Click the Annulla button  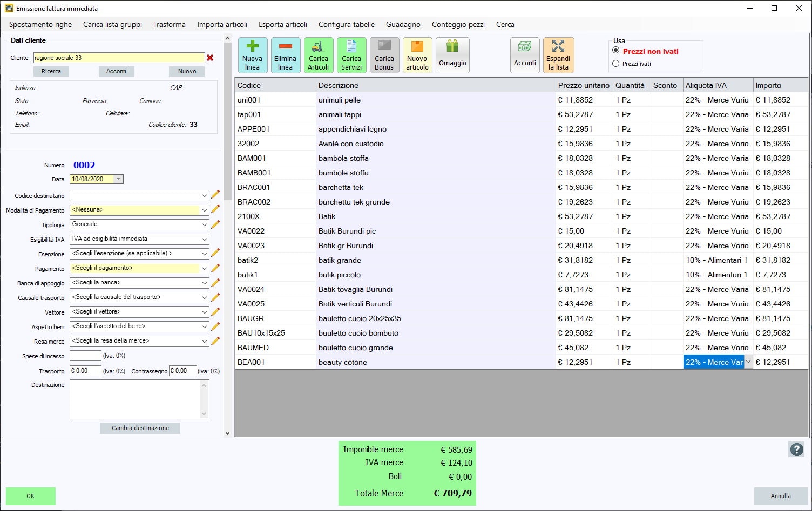point(781,496)
